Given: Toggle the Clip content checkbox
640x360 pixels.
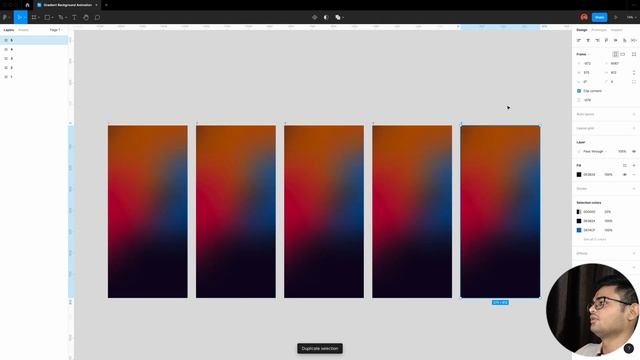Looking at the screenshot, I should click(x=579, y=91).
